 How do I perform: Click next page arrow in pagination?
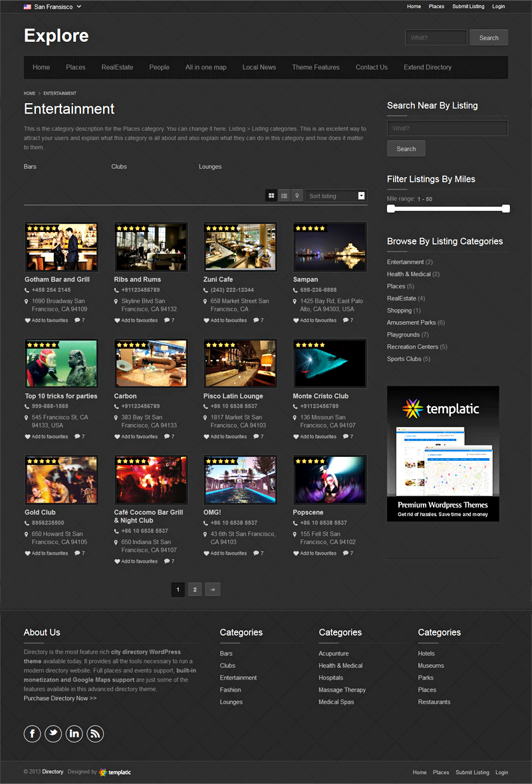(212, 589)
